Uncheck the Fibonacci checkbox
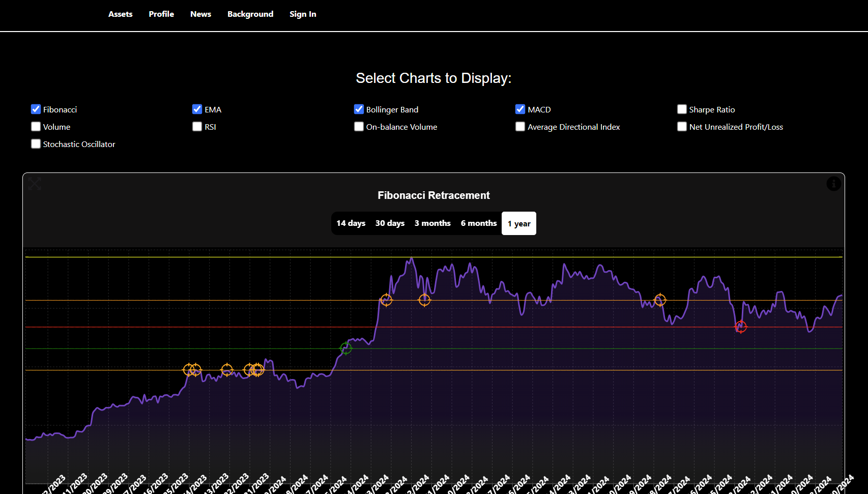Image resolution: width=868 pixels, height=494 pixels. [36, 109]
